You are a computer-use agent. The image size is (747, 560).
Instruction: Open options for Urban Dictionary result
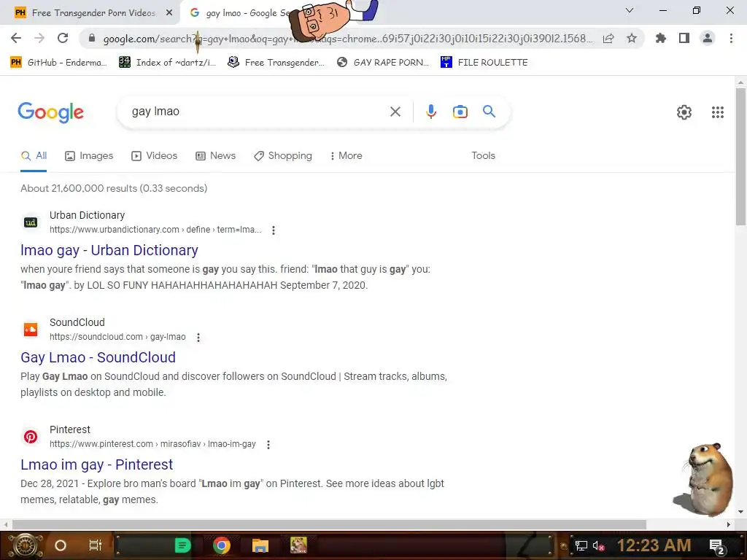[274, 230]
